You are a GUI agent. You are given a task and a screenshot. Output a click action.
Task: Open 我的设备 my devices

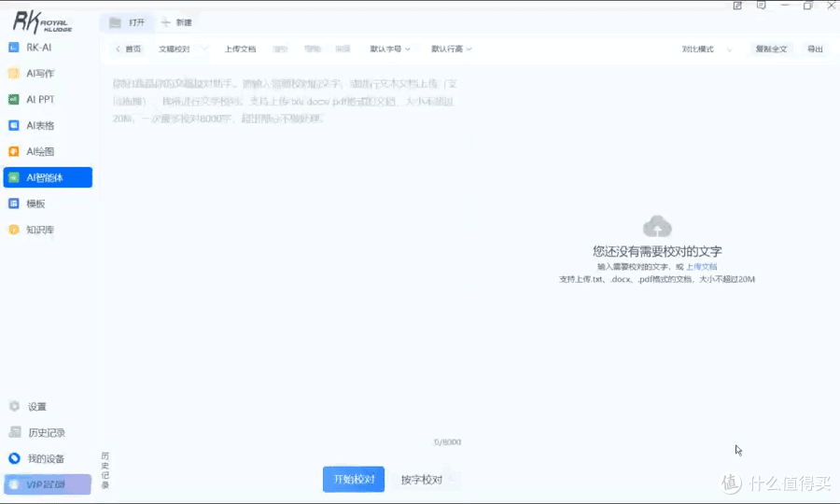(x=48, y=458)
